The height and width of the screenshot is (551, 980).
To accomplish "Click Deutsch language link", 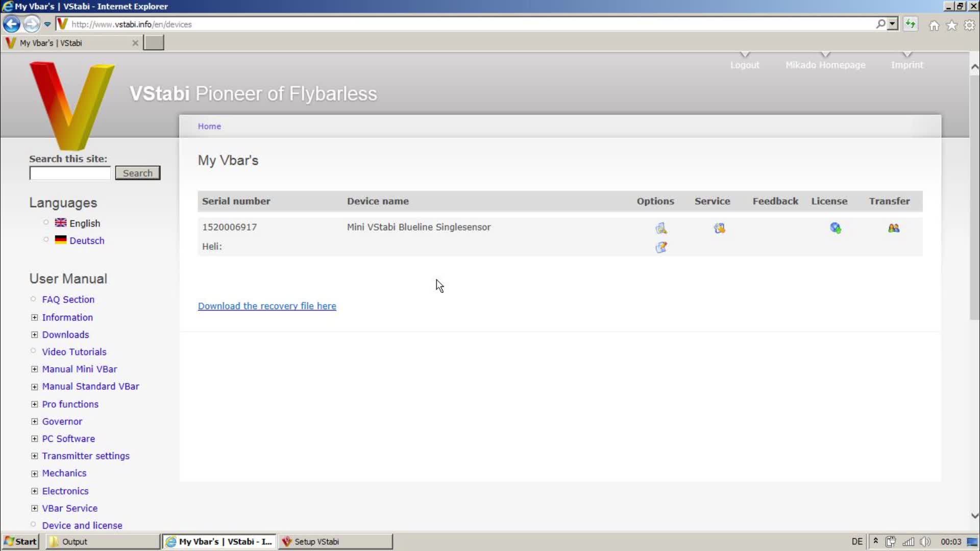I will tap(87, 241).
